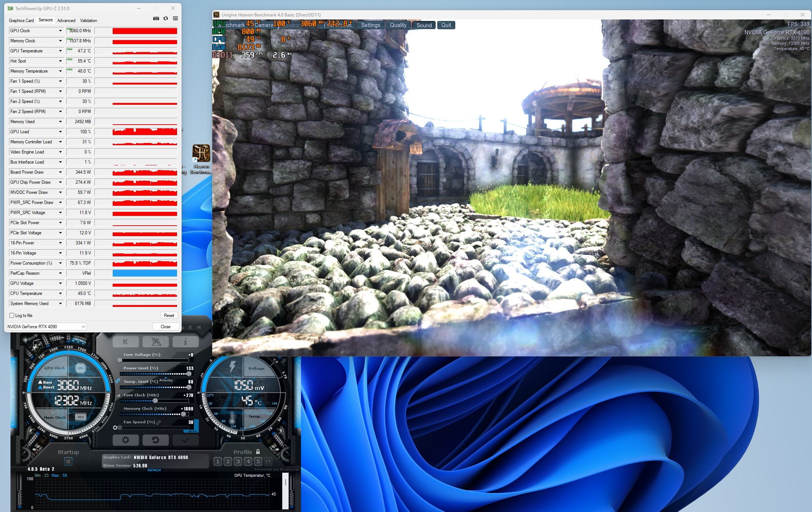Expand the GPU Temperature sensor dropdown
Viewport: 812px width, 512px height.
(60, 51)
